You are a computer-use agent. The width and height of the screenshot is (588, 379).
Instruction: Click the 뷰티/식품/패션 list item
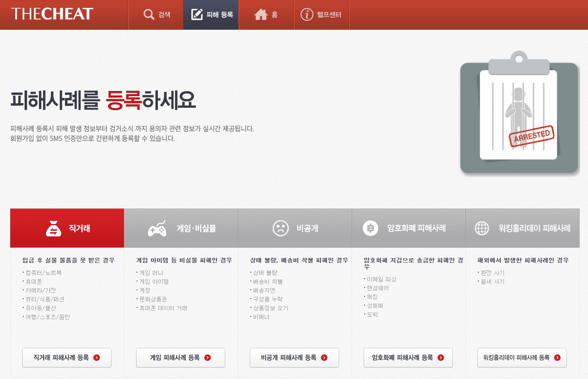click(45, 299)
